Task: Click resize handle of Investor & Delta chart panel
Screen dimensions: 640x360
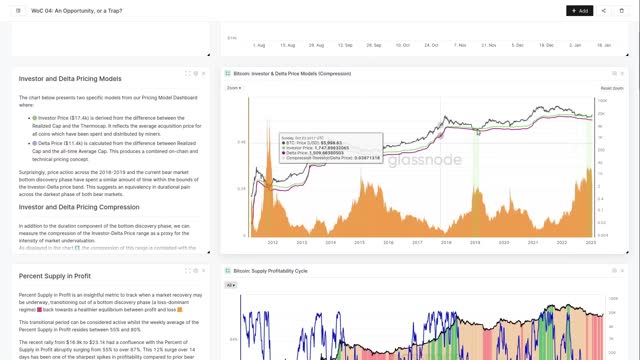Action: tap(627, 253)
